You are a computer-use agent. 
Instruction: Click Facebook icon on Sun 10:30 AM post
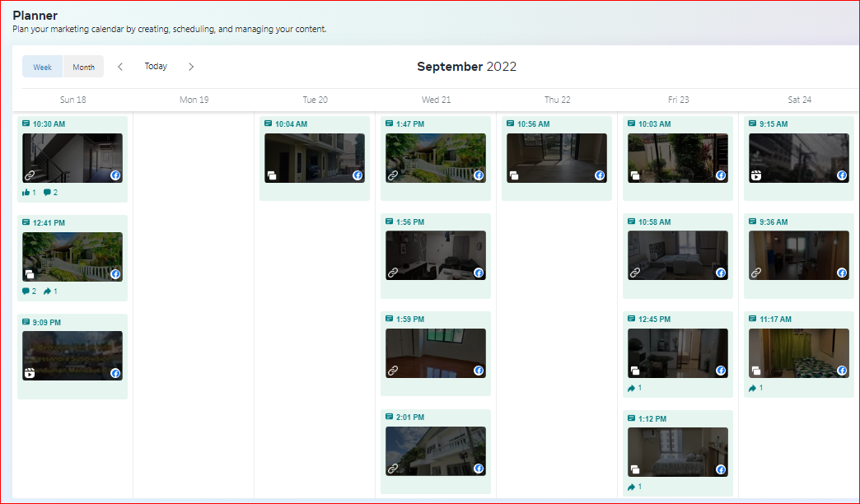pos(115,175)
